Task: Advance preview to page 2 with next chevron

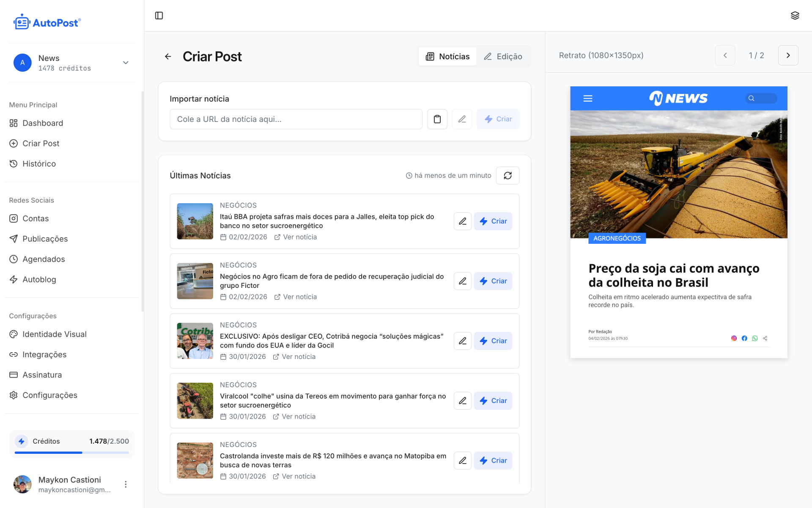Action: click(x=787, y=55)
